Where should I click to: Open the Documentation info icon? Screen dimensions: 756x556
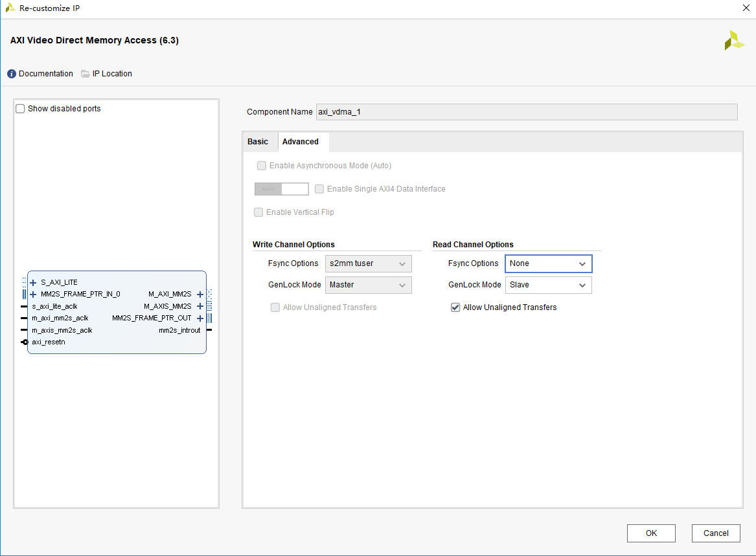pyautogui.click(x=12, y=74)
